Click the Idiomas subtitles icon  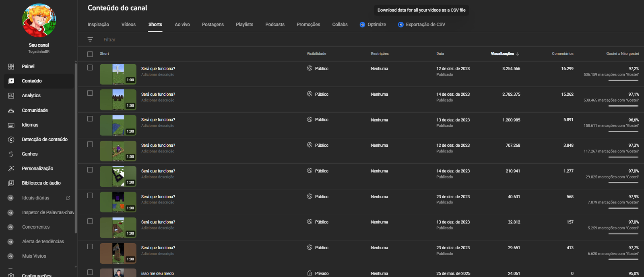coord(11,125)
